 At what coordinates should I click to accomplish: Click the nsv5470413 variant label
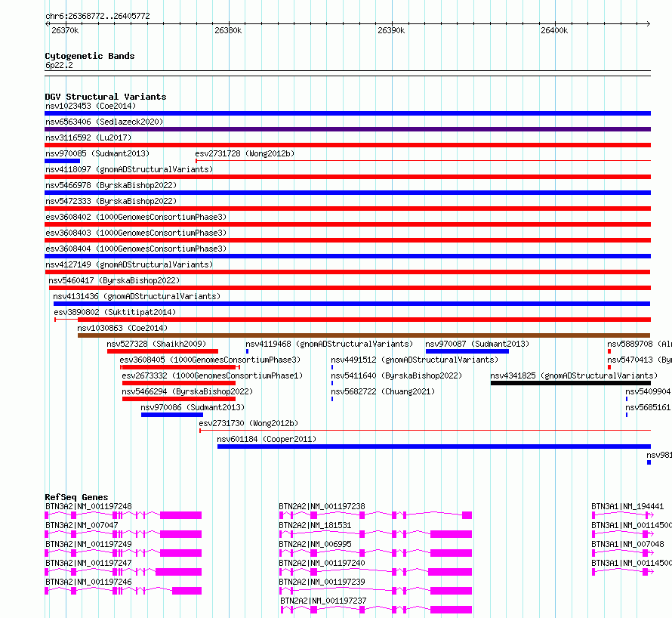click(x=640, y=360)
